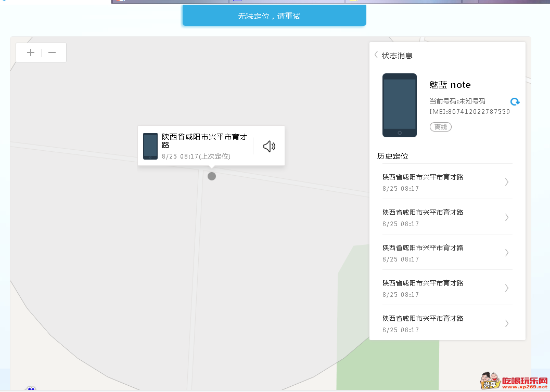Expand second history location entry arrow
The height and width of the screenshot is (392, 550).
(x=507, y=217)
